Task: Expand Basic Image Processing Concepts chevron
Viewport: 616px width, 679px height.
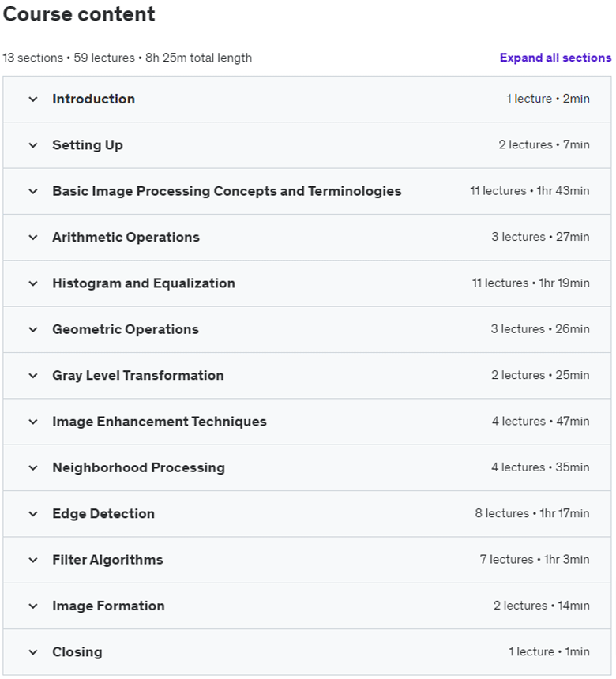Action: click(x=33, y=191)
